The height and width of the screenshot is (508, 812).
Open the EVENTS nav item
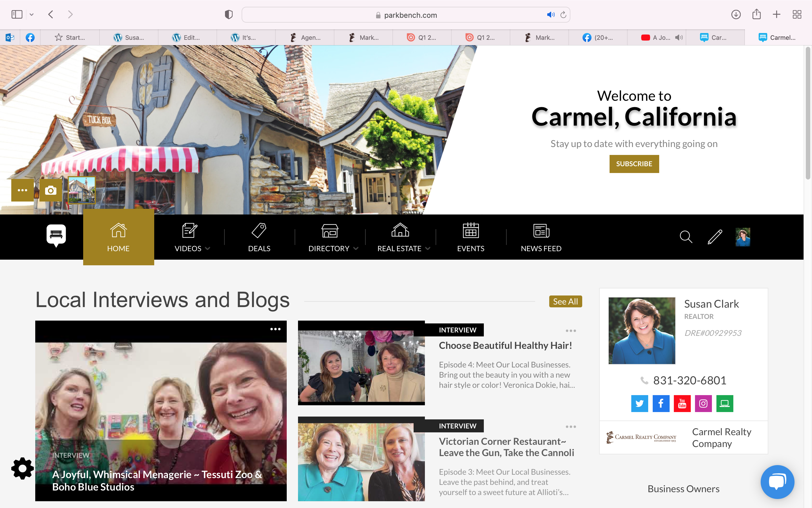pos(471,237)
